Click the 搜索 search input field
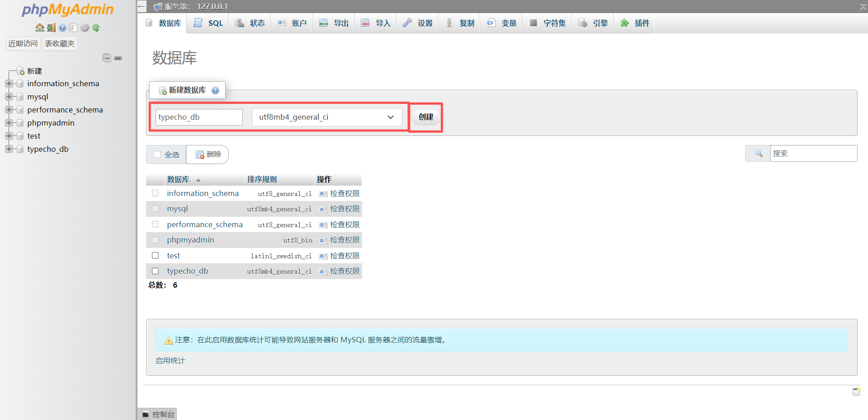This screenshot has height=420, width=868. coord(814,154)
